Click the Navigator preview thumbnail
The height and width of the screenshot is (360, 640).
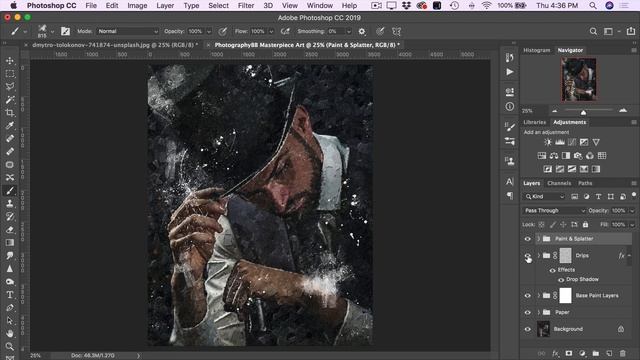(x=579, y=79)
